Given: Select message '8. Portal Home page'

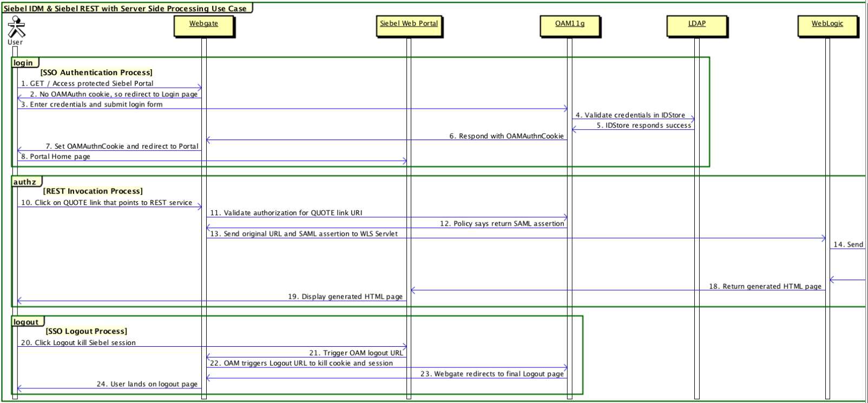Looking at the screenshot, I should coord(56,156).
